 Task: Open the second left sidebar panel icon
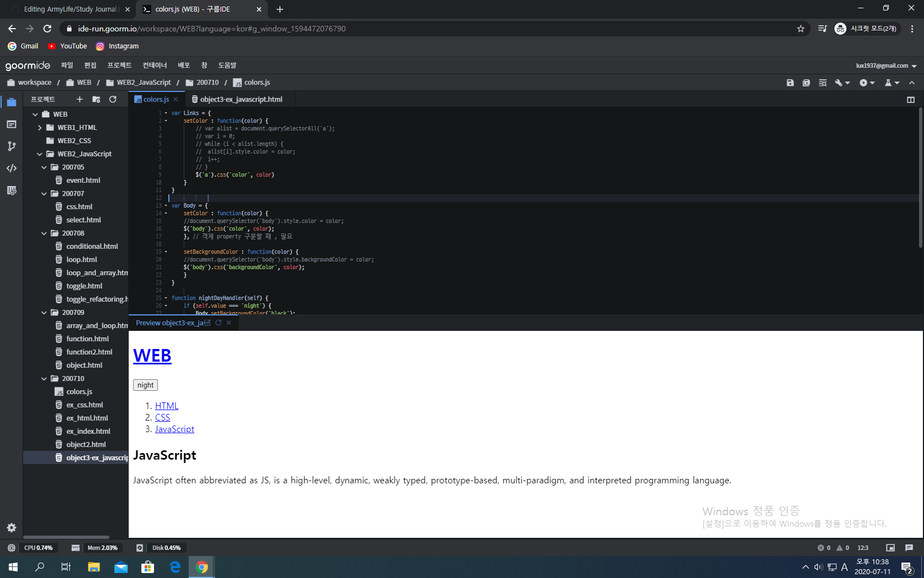pos(12,124)
